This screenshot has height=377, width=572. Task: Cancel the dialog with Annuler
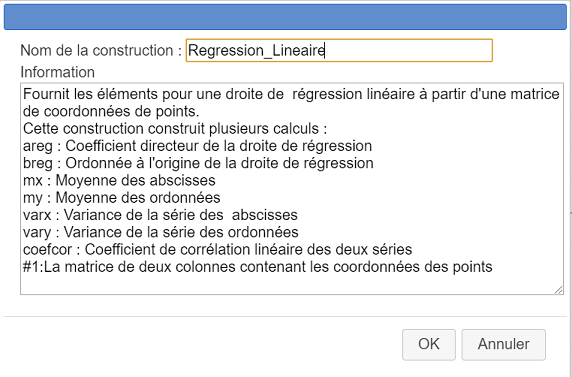[503, 345]
